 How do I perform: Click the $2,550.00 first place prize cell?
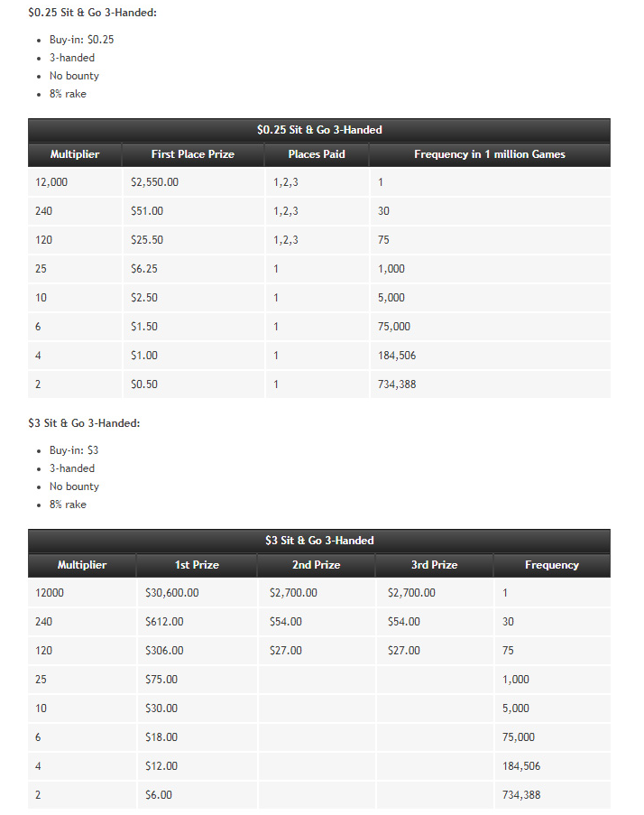tap(155, 182)
